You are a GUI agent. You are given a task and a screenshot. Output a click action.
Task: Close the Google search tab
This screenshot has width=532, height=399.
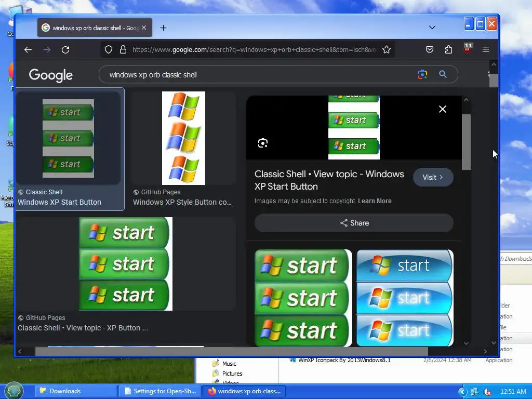(144, 28)
